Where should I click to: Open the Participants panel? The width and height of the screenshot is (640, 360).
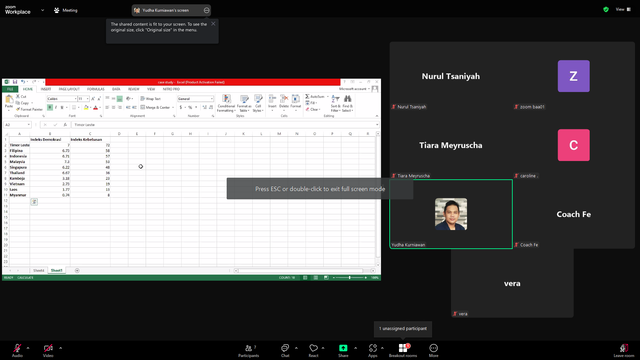point(249,350)
